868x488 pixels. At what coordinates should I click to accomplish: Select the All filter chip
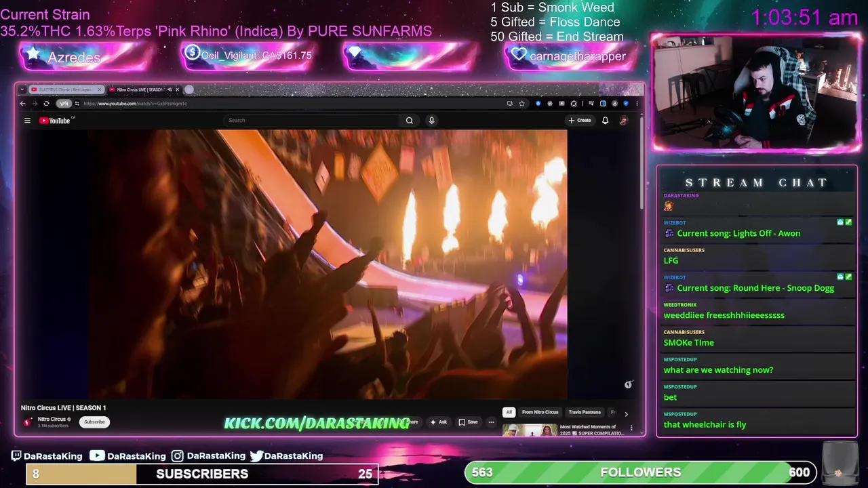[509, 412]
